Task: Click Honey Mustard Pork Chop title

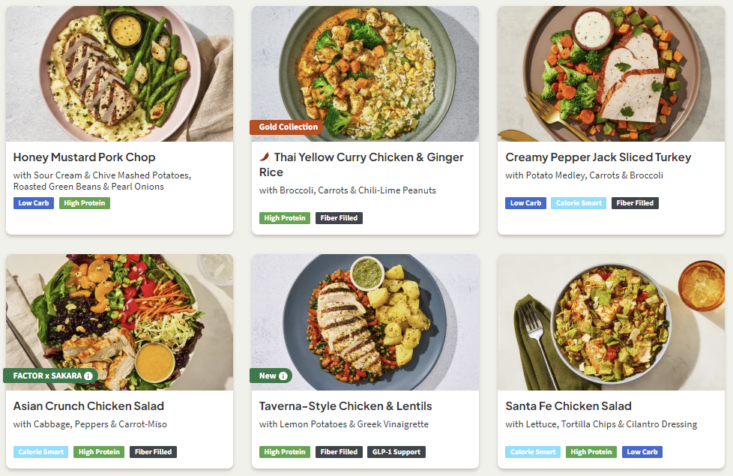Action: tap(84, 157)
